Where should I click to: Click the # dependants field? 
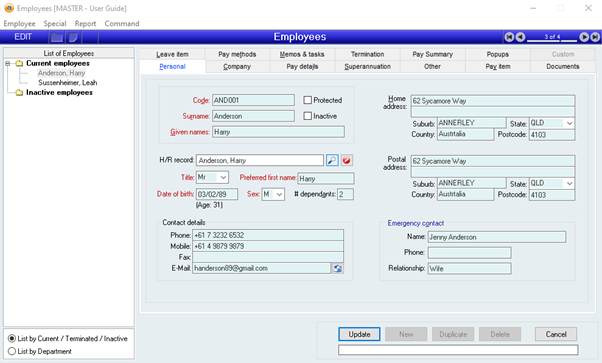345,194
